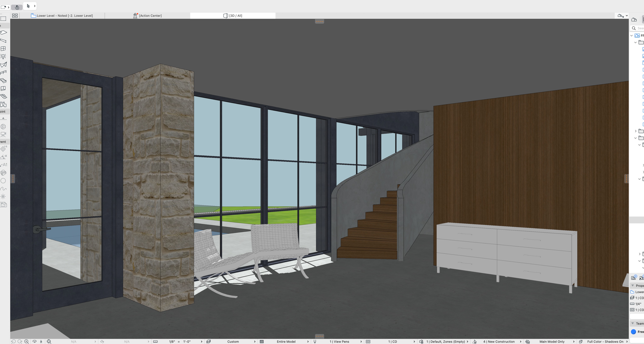Open the Full Color - Shadows On dropdown
This screenshot has width=644, height=344.
(x=605, y=341)
